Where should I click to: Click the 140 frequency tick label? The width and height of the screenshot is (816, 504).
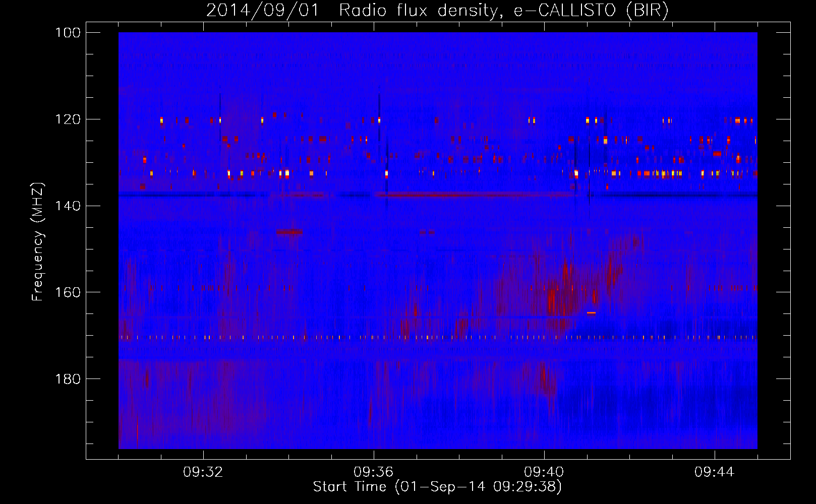coord(68,206)
